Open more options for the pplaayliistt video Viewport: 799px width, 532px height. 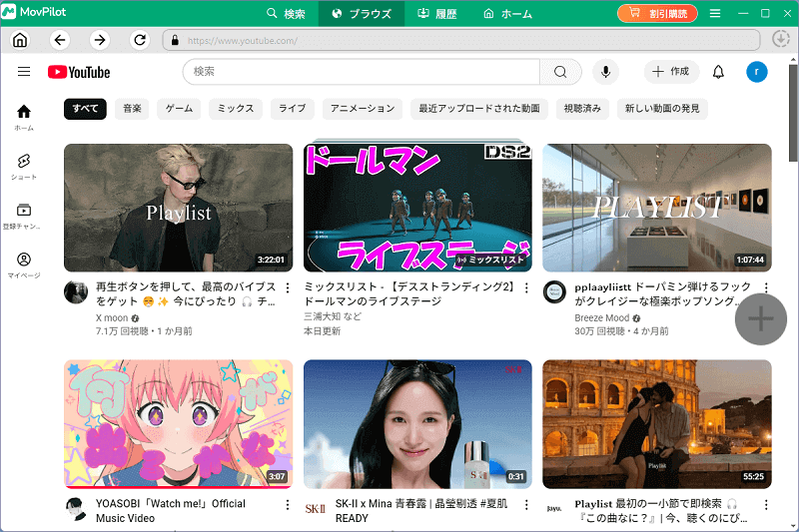click(766, 288)
